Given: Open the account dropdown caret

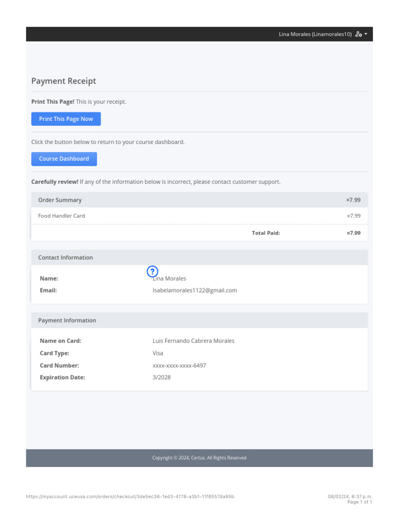Looking at the screenshot, I should pos(366,34).
